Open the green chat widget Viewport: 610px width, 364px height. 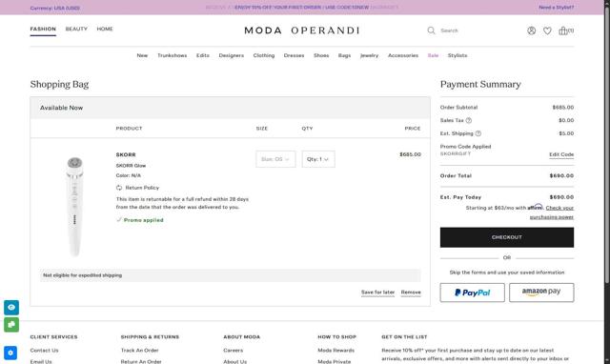[11, 324]
